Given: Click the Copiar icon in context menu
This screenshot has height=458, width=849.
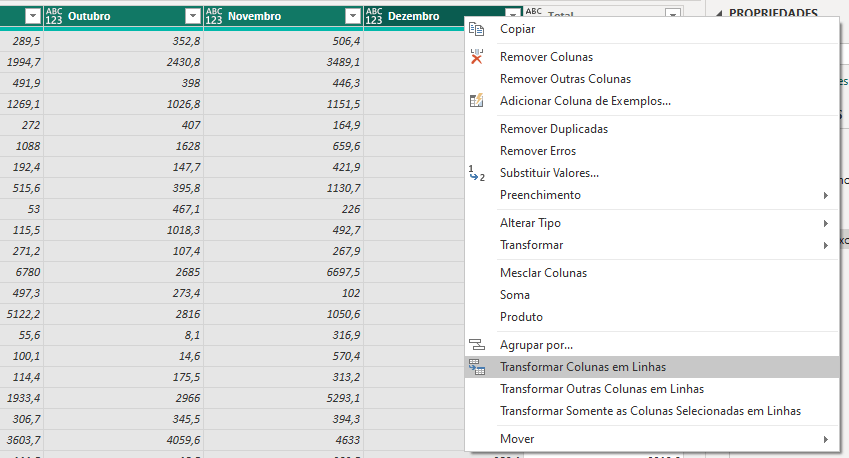Looking at the screenshot, I should [476, 29].
